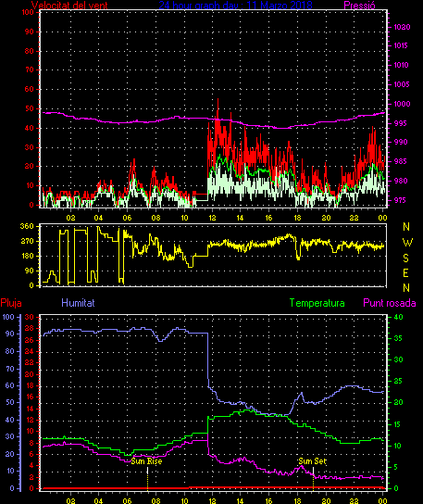
Task: Select the green 5 temperature axis value
Action: [396, 467]
